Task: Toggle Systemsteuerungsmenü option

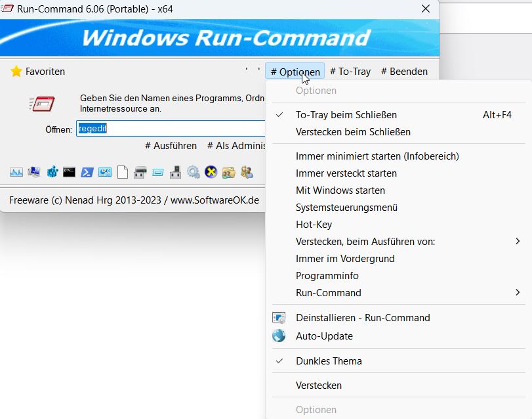Action: tap(398, 208)
